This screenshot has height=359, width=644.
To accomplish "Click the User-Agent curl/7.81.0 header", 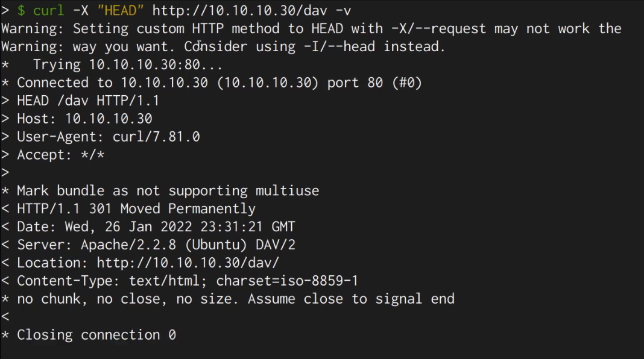I will pyautogui.click(x=108, y=137).
